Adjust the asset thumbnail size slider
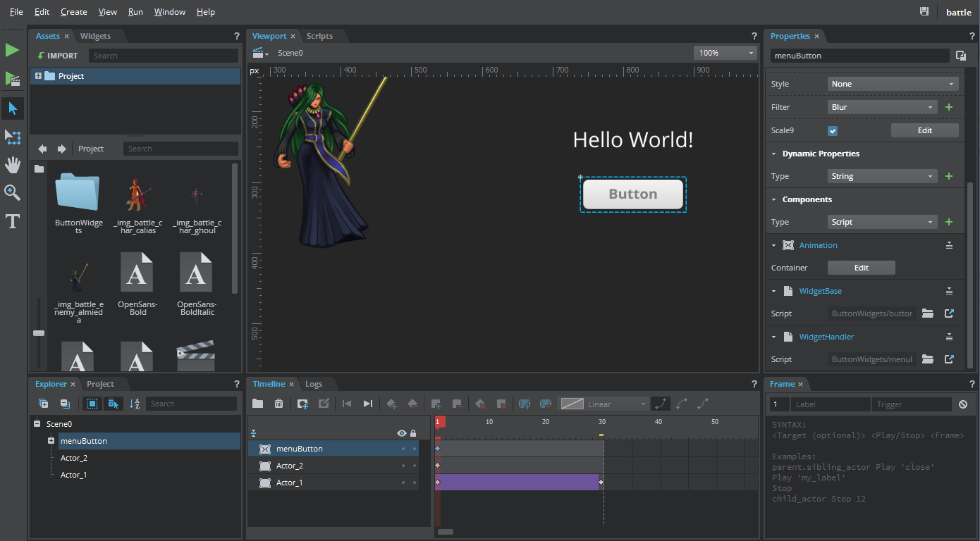 coord(39,332)
